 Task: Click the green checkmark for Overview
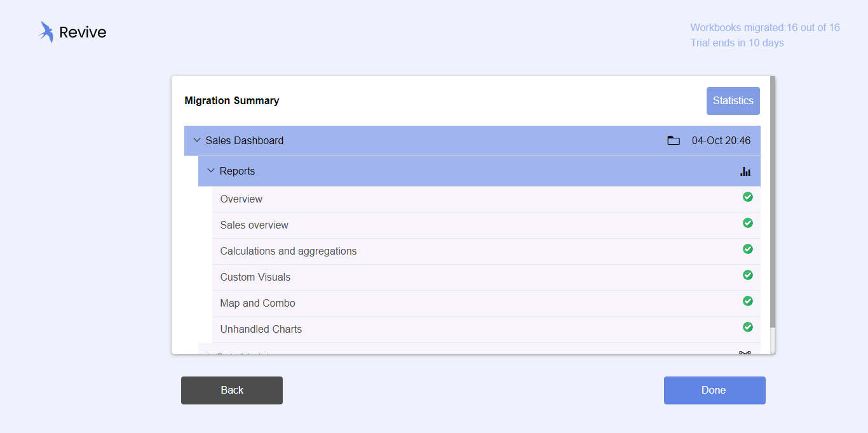748,197
